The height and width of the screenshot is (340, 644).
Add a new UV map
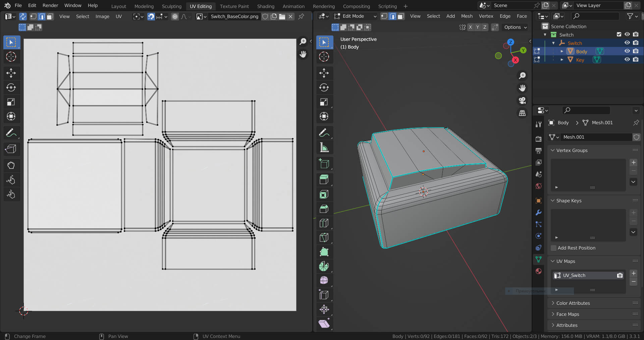tap(633, 273)
